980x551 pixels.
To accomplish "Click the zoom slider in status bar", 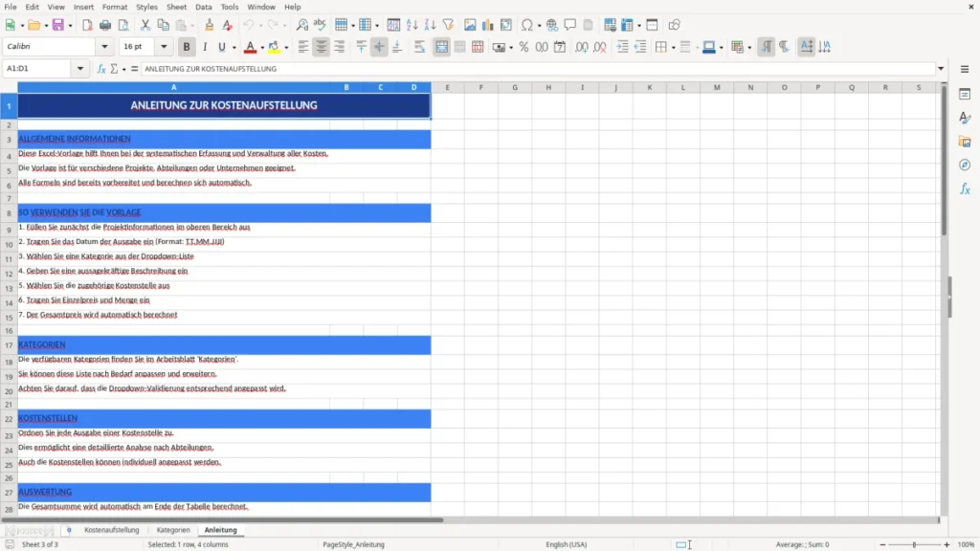I will (914, 544).
